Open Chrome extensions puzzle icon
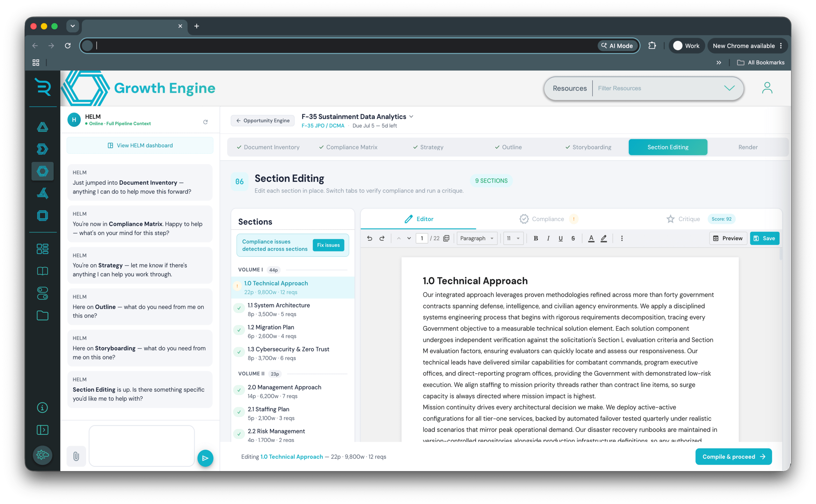 click(x=652, y=46)
